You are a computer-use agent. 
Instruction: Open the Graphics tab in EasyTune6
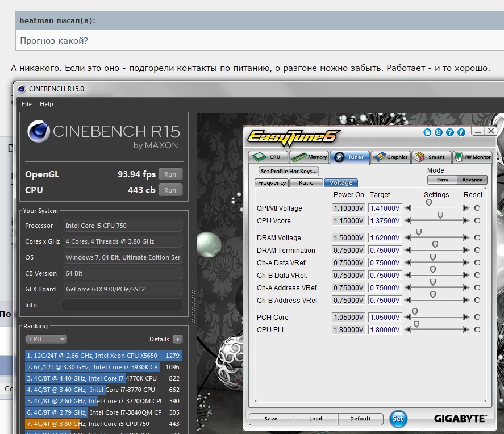pyautogui.click(x=391, y=157)
